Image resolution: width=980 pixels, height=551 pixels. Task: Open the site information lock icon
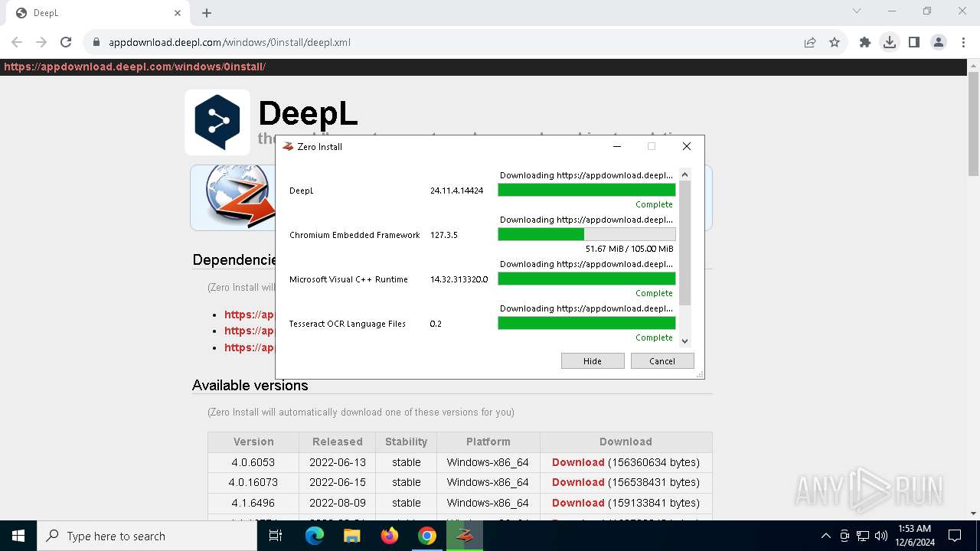96,42
